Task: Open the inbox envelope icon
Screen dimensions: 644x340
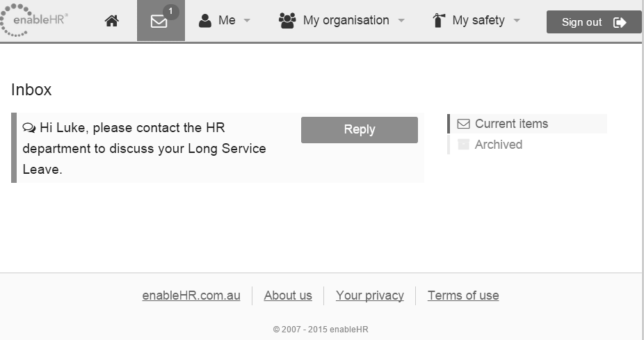Action: pyautogui.click(x=159, y=22)
